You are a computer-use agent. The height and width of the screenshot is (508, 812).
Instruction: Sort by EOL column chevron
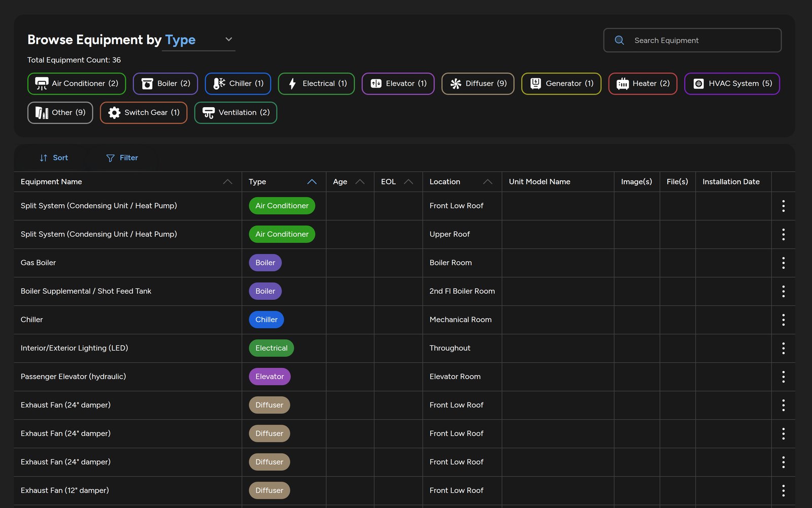(x=409, y=182)
